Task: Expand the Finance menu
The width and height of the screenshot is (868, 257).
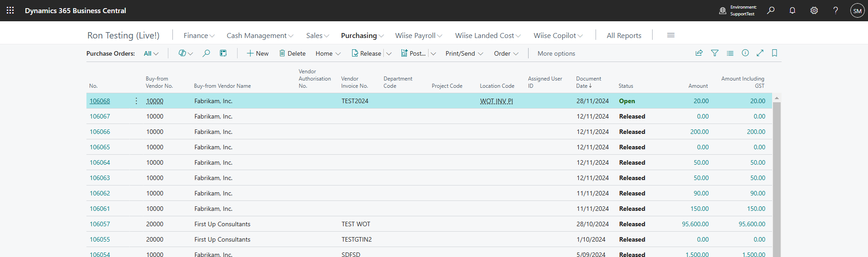Action: point(199,35)
